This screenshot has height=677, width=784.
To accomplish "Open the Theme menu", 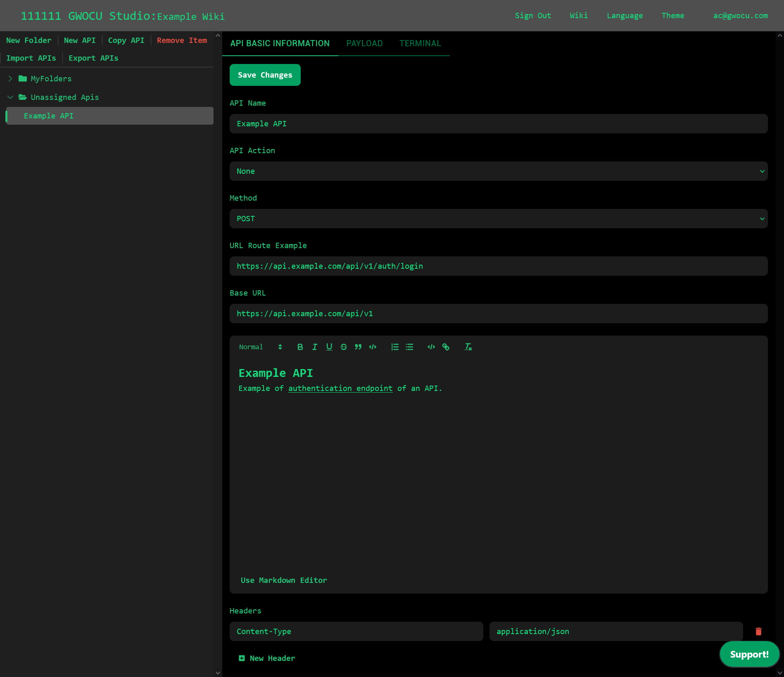I will (x=673, y=16).
